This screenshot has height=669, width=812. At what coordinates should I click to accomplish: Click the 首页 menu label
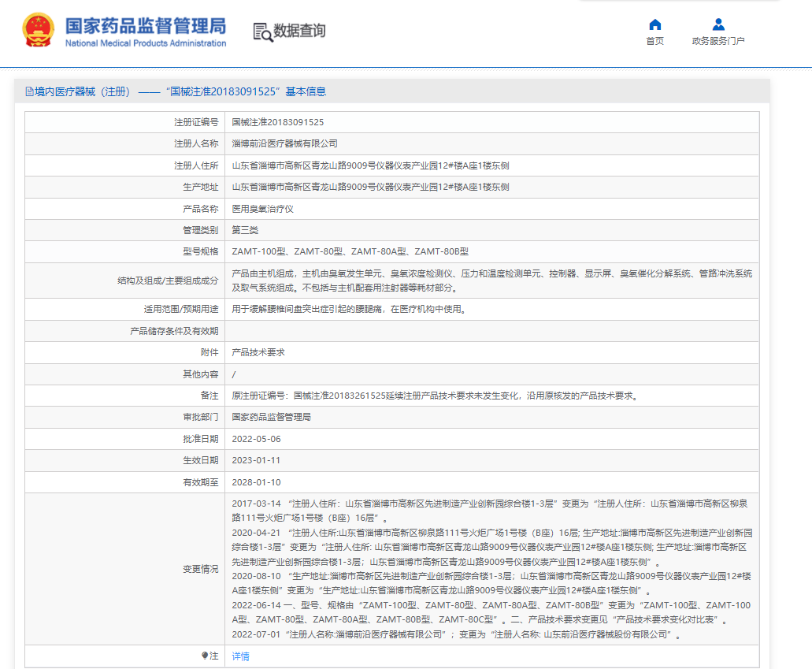coord(655,41)
